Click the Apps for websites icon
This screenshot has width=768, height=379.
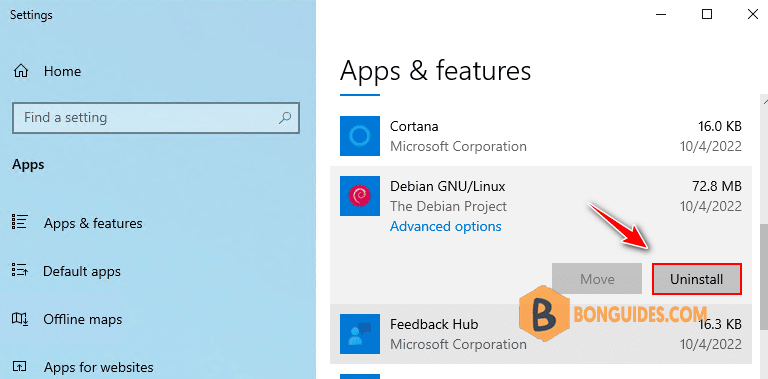point(19,366)
